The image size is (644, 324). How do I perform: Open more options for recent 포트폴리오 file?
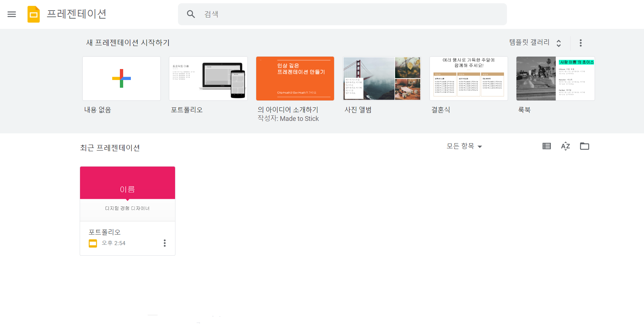(164, 243)
